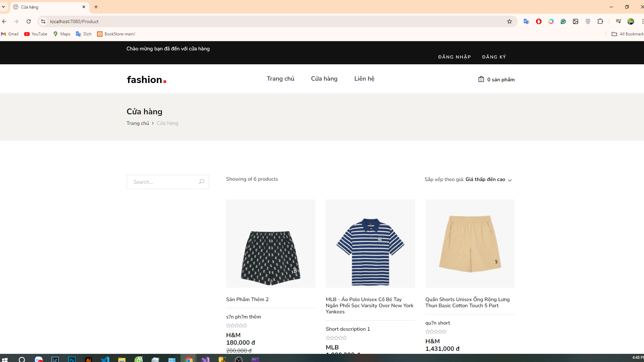The width and height of the screenshot is (644, 362).
Task: Click the shopping bag cart icon
Action: pyautogui.click(x=481, y=79)
